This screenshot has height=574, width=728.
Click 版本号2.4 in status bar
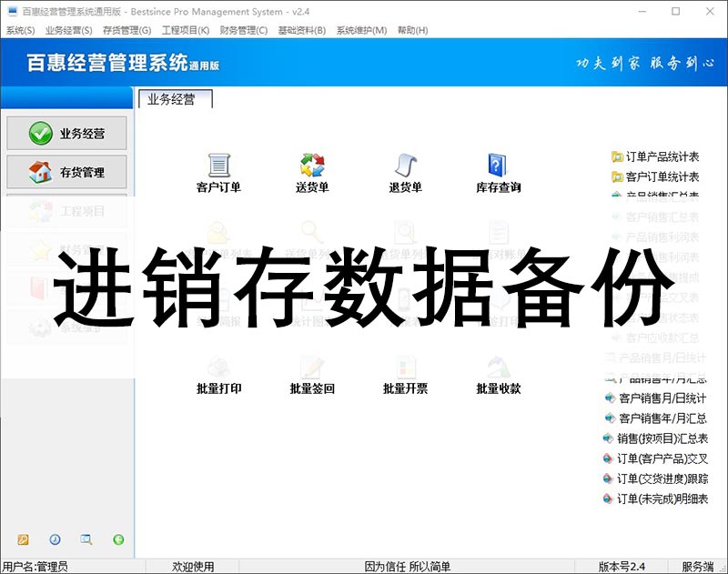[x=622, y=567]
